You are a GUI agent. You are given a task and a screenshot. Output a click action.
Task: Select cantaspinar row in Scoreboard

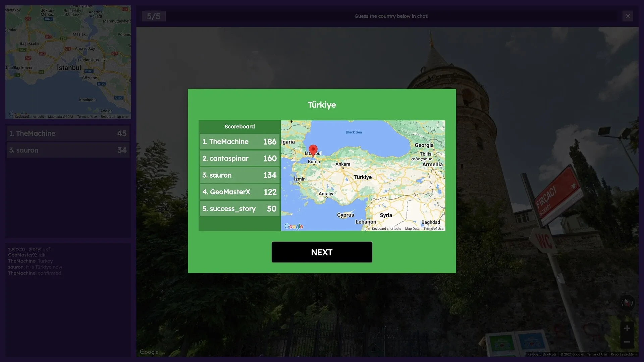click(x=239, y=159)
